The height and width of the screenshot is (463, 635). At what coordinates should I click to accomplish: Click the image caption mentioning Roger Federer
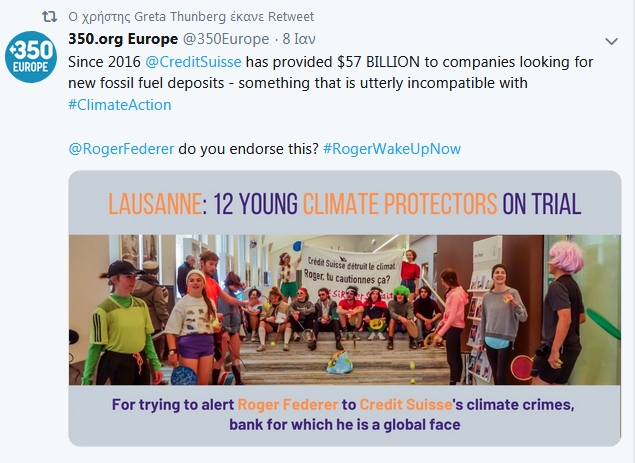pos(345,414)
